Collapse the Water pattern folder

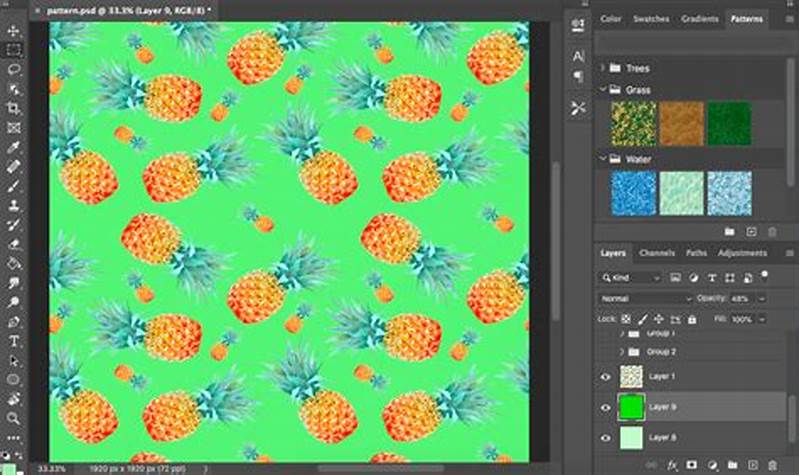[603, 159]
